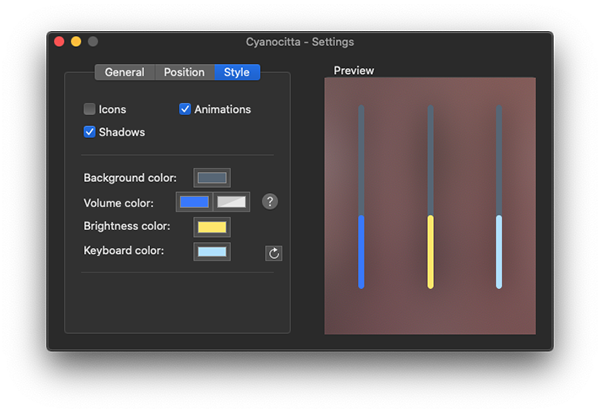
Task: Open the Background color swatch
Action: point(212,178)
